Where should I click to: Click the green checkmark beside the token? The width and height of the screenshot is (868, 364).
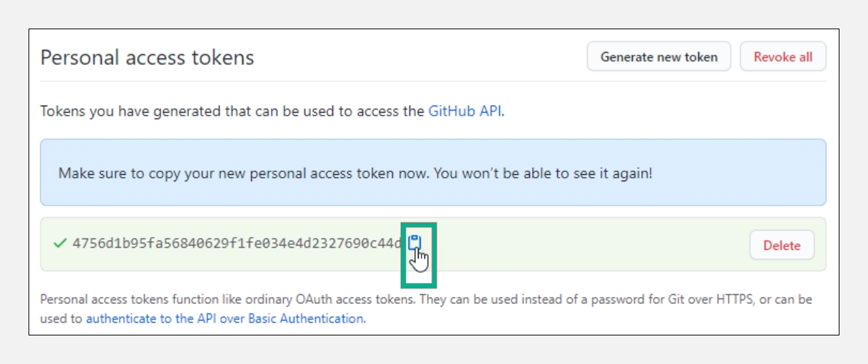[60, 243]
